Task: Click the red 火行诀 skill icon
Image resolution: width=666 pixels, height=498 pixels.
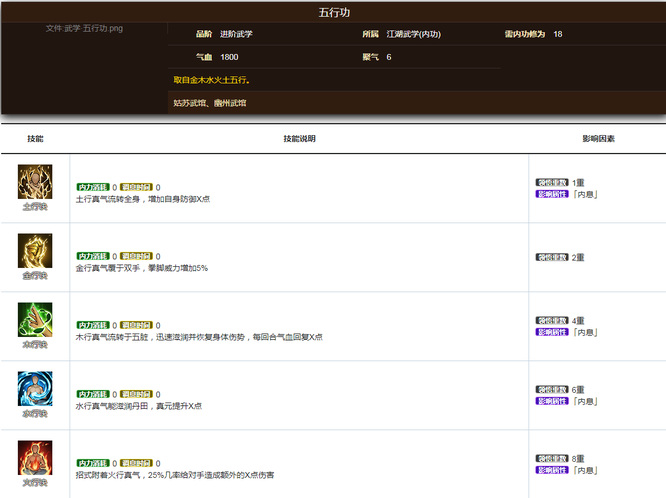Action: [35, 457]
